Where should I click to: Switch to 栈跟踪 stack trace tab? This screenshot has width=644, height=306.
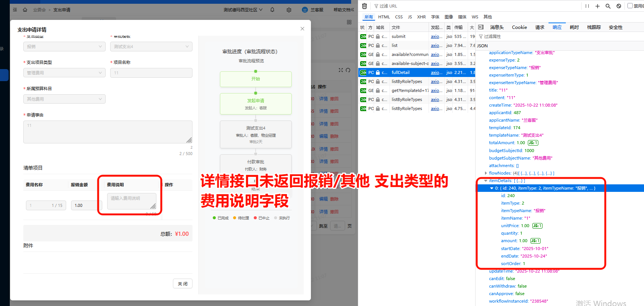[594, 27]
